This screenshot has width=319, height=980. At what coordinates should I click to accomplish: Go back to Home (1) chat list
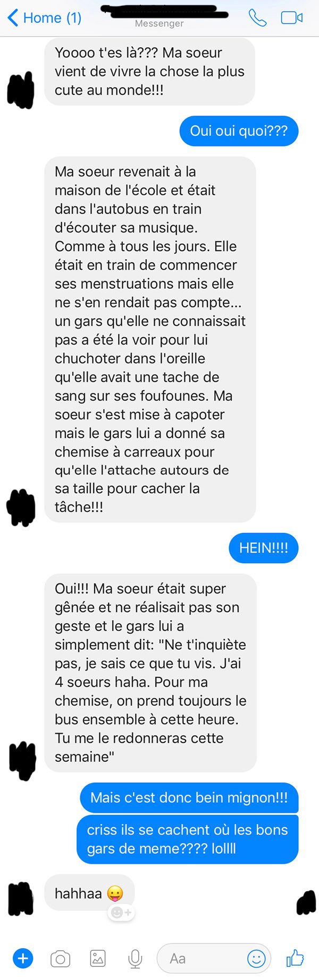[x=45, y=18]
